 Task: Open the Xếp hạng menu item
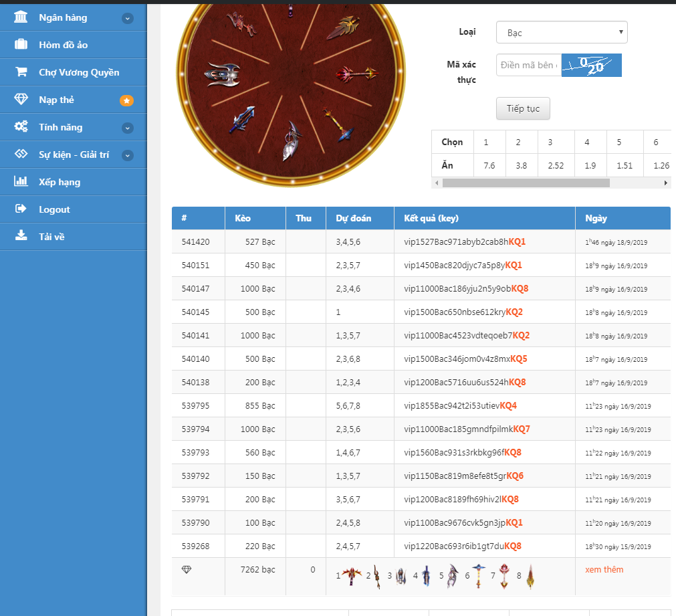pyautogui.click(x=60, y=182)
